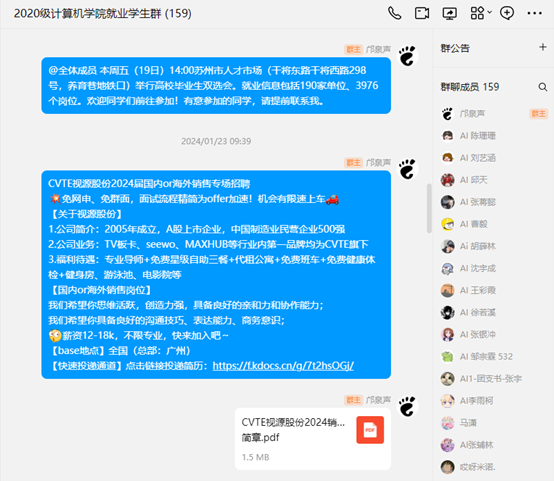Click sender avatar above the @全体成员 message
Viewport: 554px width, 481px height.
pyautogui.click(x=408, y=56)
